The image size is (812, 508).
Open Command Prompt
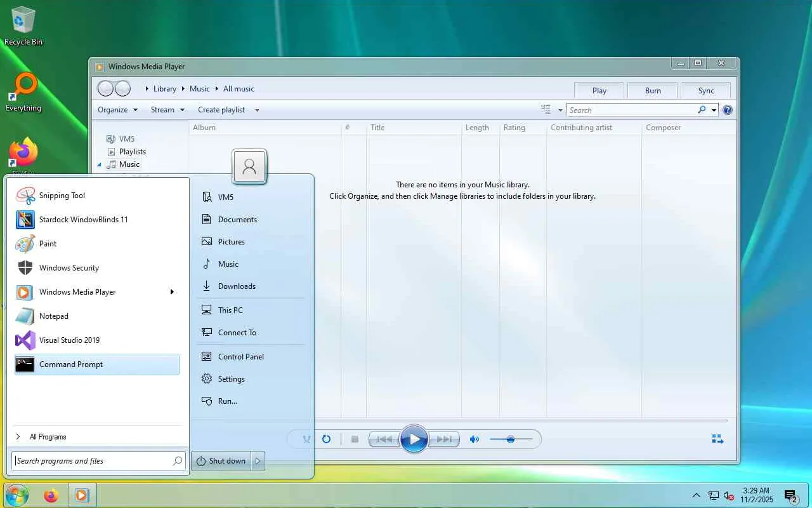point(97,364)
